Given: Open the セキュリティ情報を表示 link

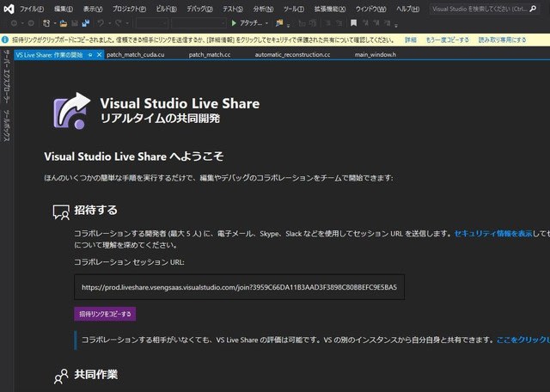Looking at the screenshot, I should [x=492, y=233].
